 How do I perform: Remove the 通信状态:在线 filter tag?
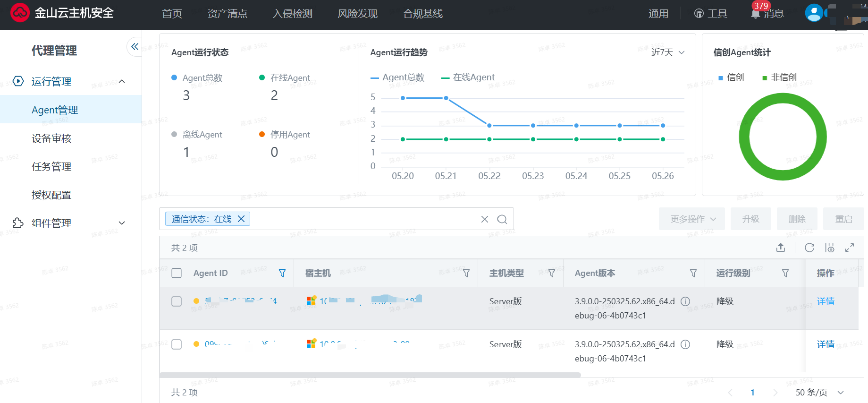coord(241,219)
